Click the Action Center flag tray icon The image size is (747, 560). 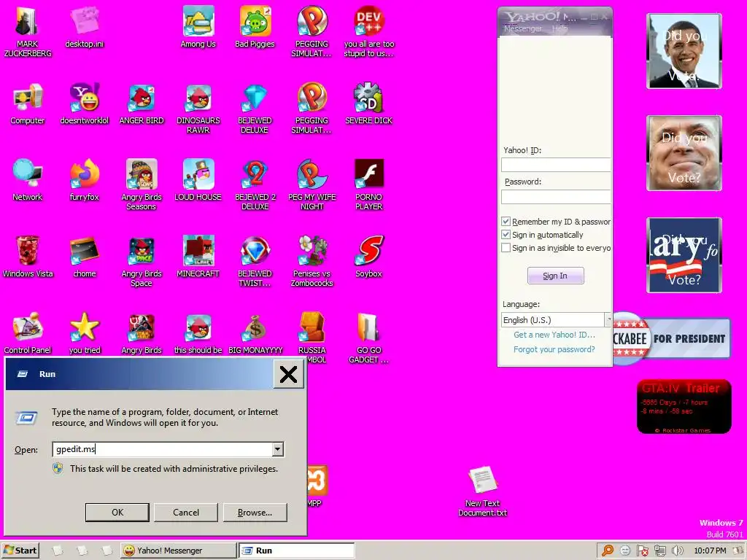coord(642,551)
